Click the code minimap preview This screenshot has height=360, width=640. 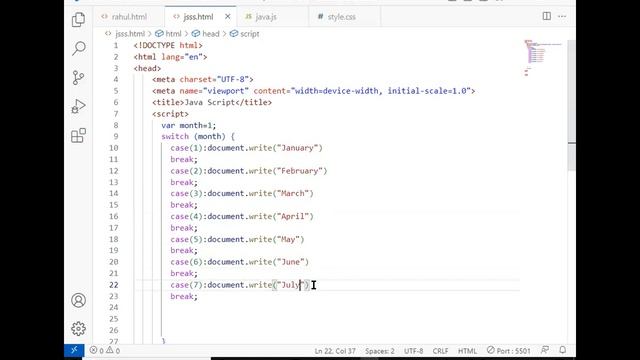[x=543, y=57]
